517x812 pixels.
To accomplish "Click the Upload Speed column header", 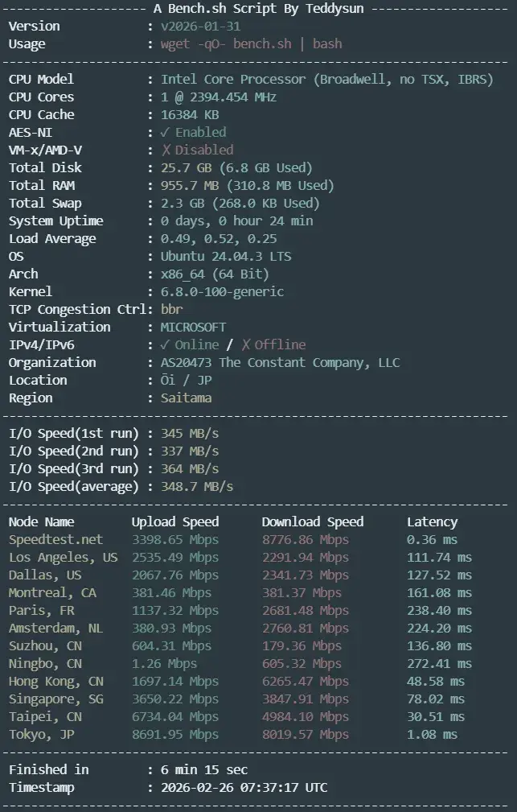I will pos(175,521).
